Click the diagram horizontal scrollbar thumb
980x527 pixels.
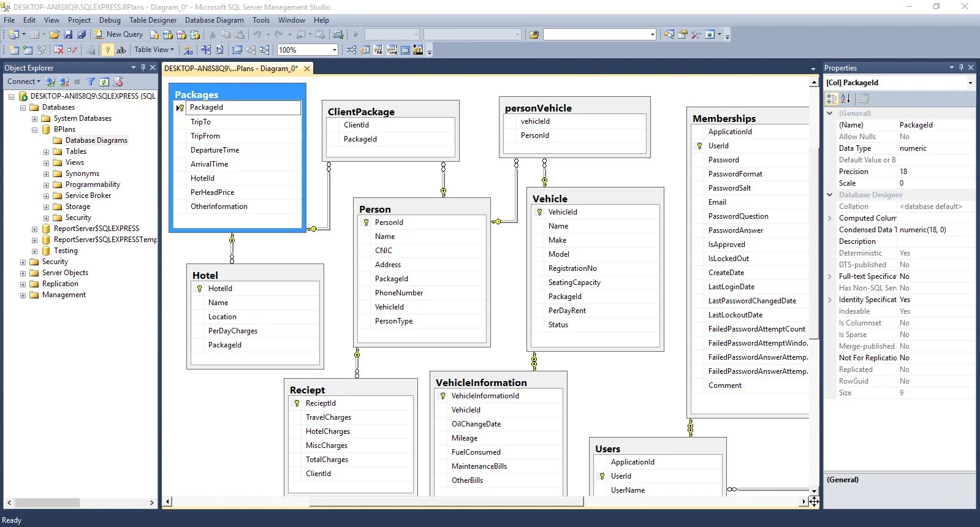(x=446, y=502)
